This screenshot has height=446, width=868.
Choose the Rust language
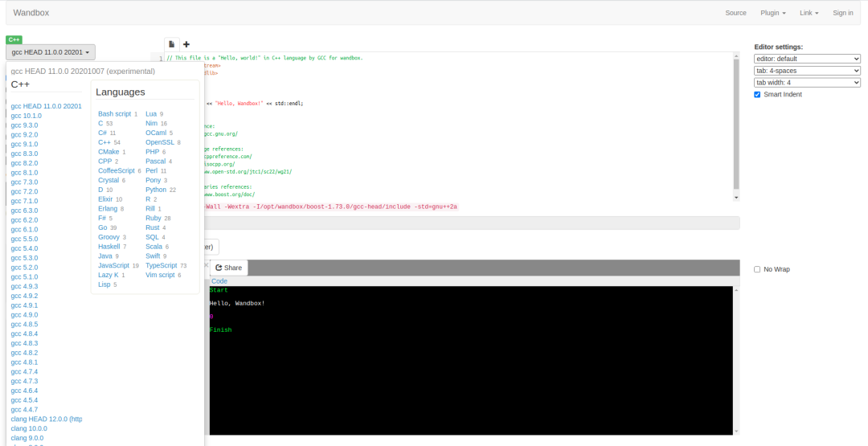(x=152, y=227)
